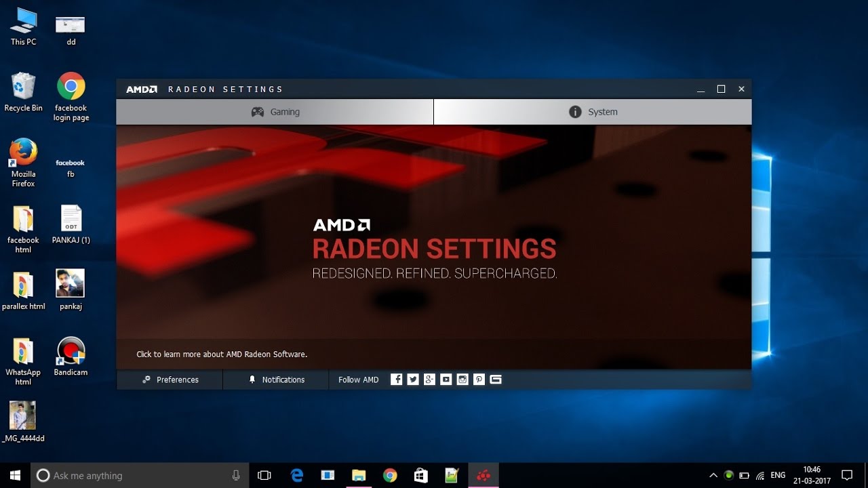Open AMD's Twitter page icon
Image resolution: width=868 pixels, height=488 pixels.
click(413, 380)
